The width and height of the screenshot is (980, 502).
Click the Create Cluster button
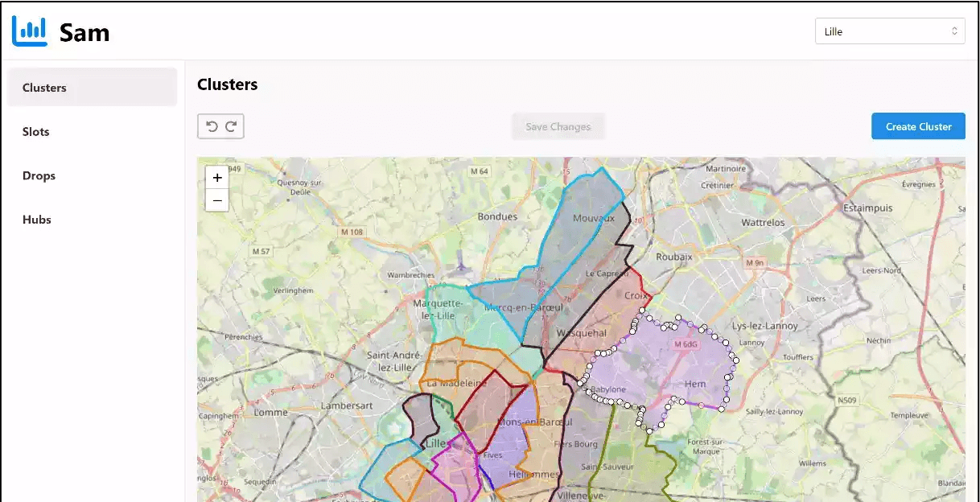pos(918,126)
